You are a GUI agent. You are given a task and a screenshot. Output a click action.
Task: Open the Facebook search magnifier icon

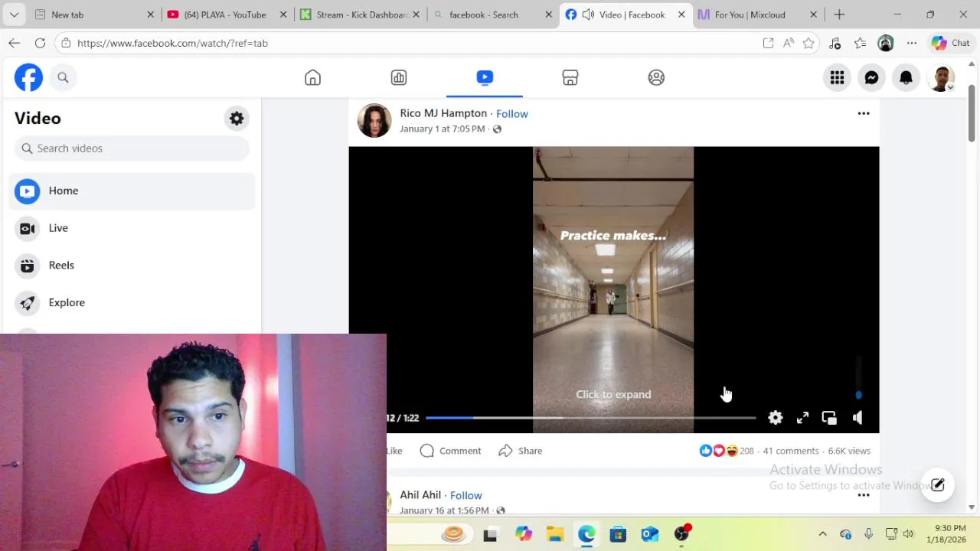[x=63, y=77]
